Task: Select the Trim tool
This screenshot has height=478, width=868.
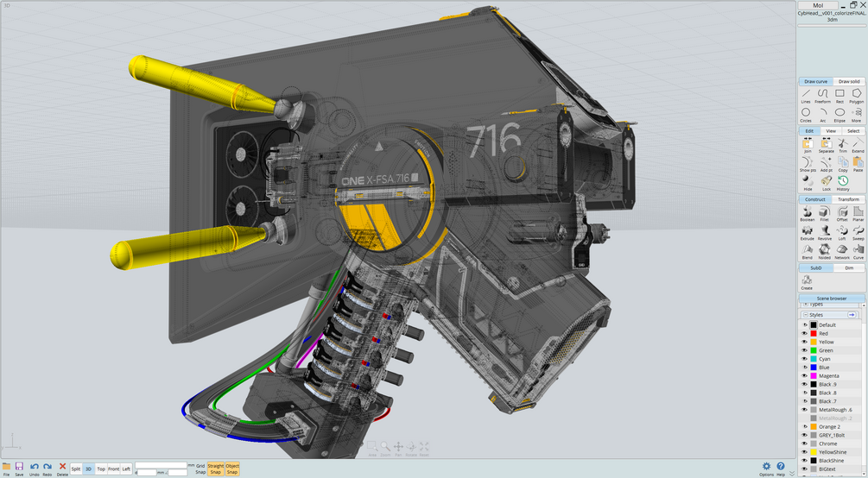Action: coord(843,146)
